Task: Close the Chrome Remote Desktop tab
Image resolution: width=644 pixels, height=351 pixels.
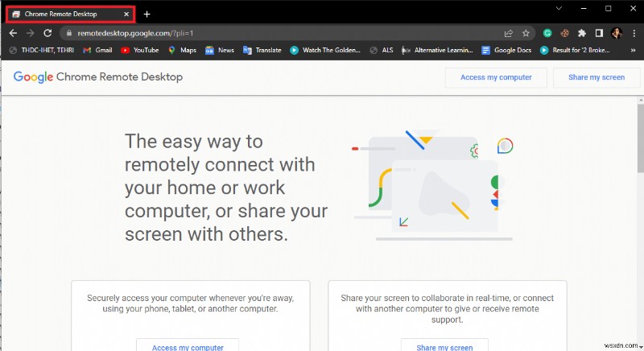Action: point(126,14)
